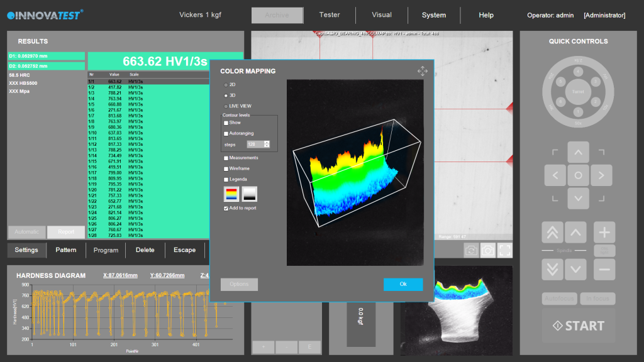
Task: Select result row 1/16 value 419.51
Action: [148, 167]
